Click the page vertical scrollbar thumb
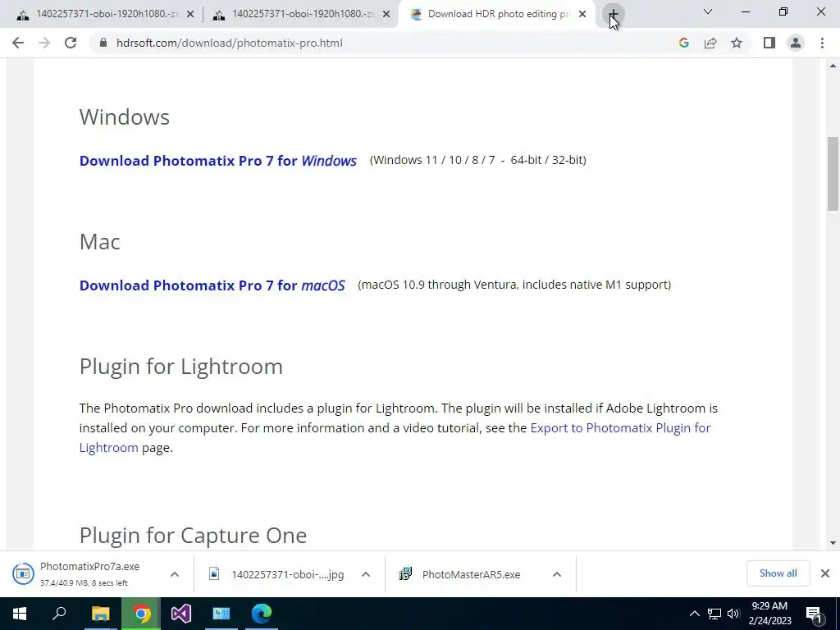This screenshot has width=840, height=630. point(833,174)
